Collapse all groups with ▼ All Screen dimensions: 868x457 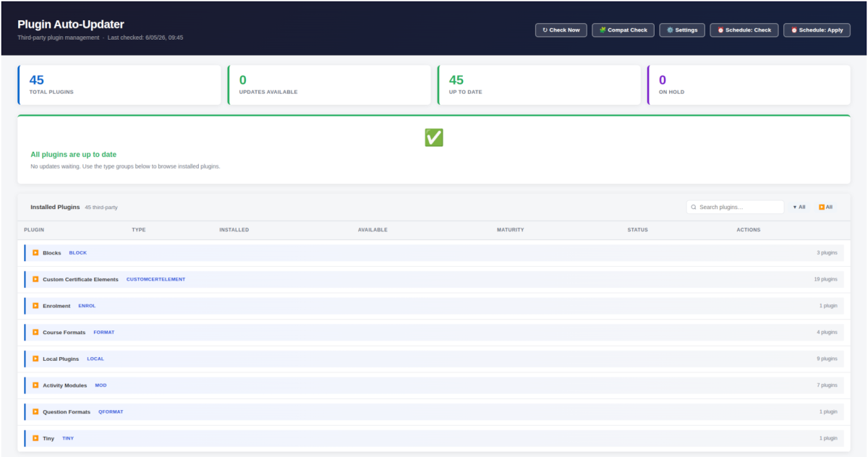point(799,207)
